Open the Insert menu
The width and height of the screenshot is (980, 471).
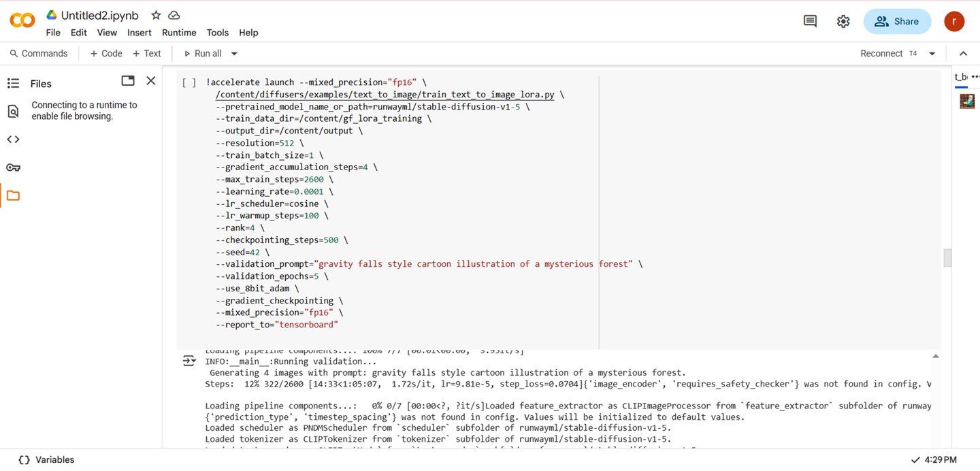(x=140, y=33)
